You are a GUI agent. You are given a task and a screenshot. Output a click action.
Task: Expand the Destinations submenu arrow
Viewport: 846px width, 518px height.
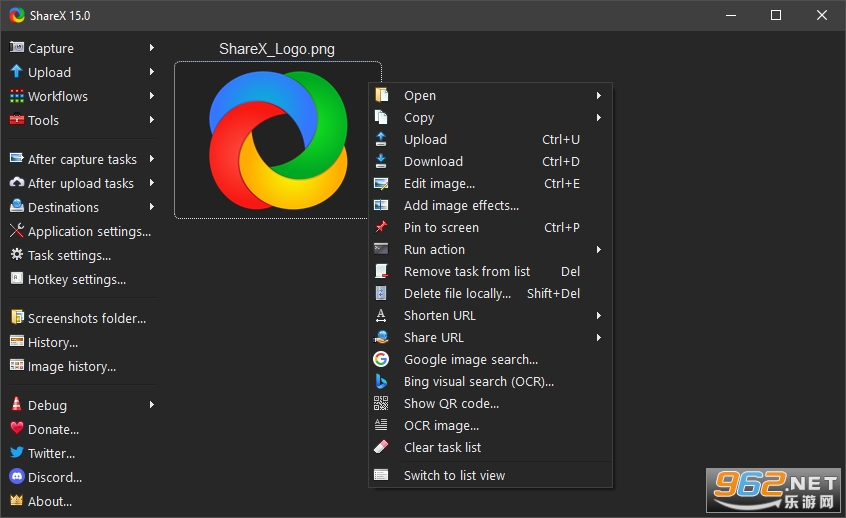coord(152,207)
